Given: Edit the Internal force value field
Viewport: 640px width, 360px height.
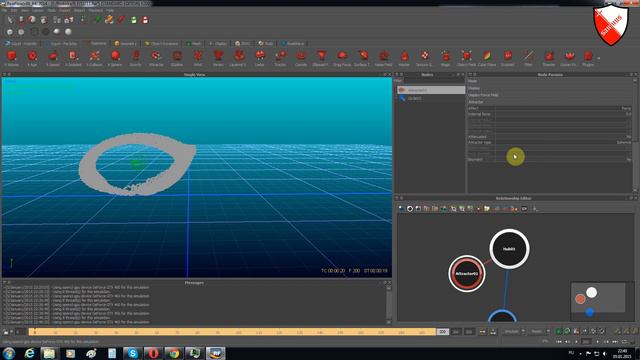Looking at the screenshot, I should [x=563, y=114].
